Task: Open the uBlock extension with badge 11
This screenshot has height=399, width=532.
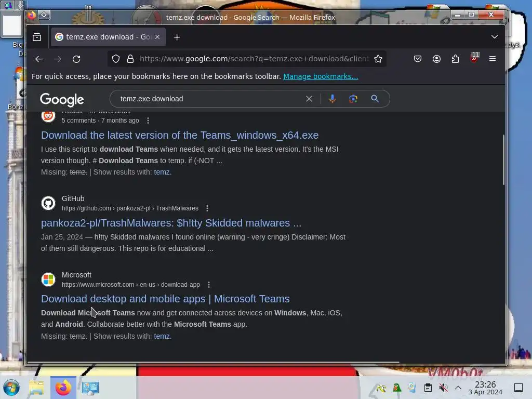Action: [x=474, y=58]
